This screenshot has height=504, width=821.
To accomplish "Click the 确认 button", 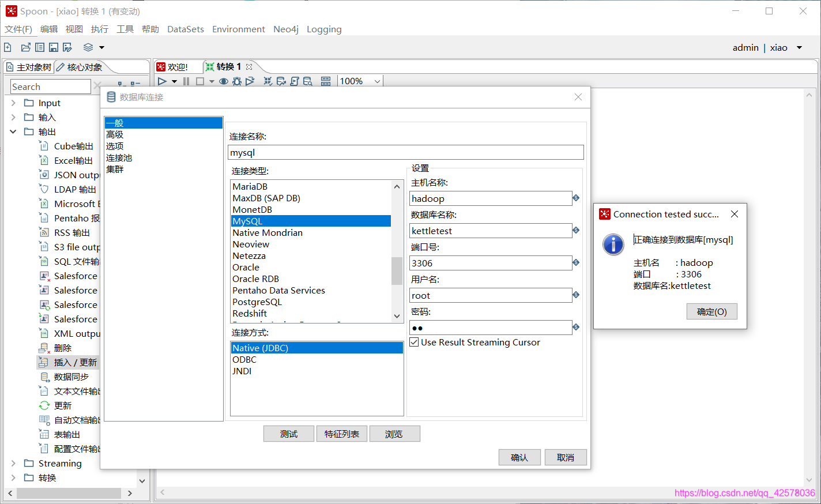I will (x=519, y=457).
